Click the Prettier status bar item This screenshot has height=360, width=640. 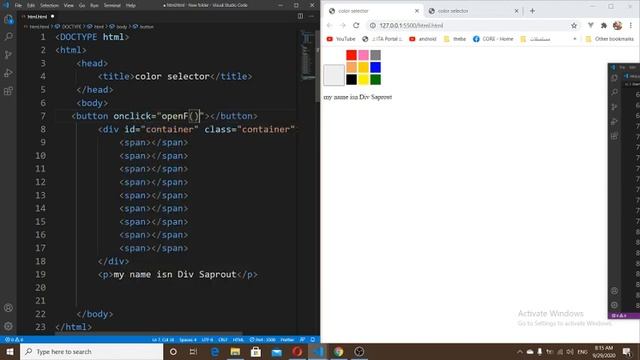point(287,340)
